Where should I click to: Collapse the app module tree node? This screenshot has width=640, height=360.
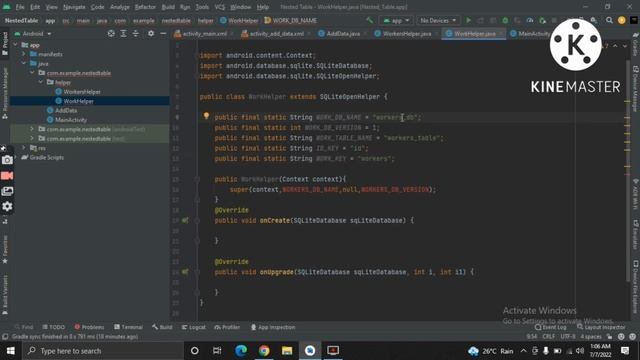pyautogui.click(x=16, y=45)
